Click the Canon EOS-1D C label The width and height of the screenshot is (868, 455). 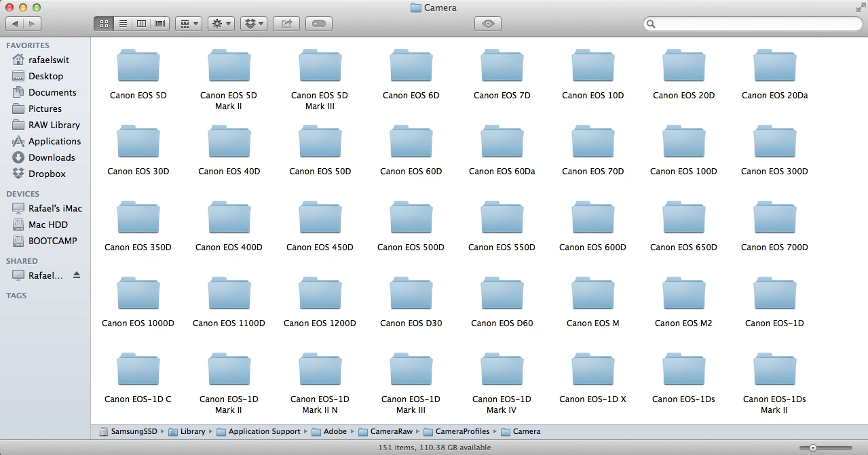(x=138, y=399)
